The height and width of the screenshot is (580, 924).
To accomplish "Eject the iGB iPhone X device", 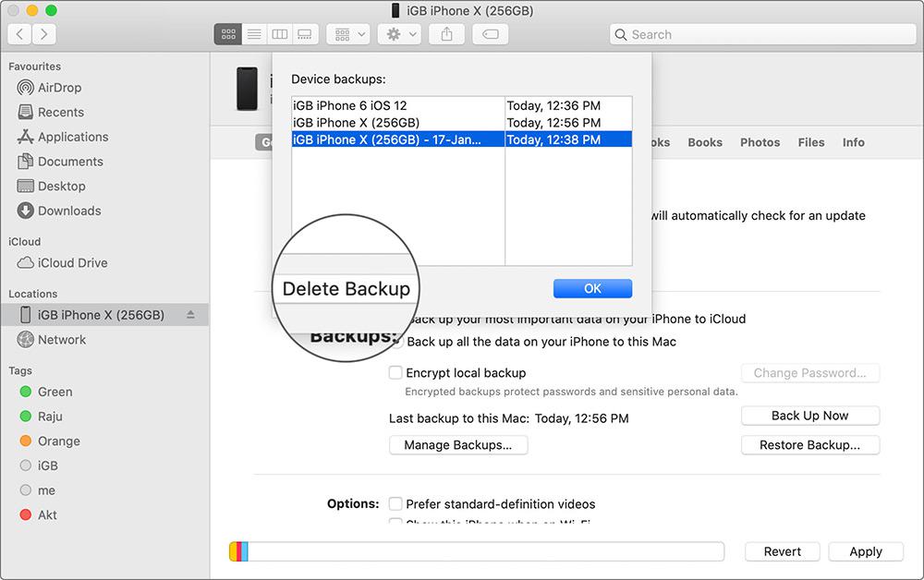I will pyautogui.click(x=190, y=315).
